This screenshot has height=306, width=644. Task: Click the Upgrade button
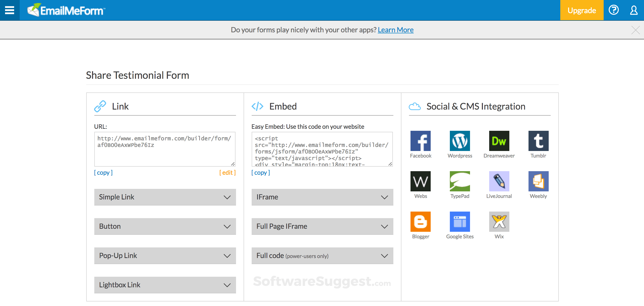(582, 10)
